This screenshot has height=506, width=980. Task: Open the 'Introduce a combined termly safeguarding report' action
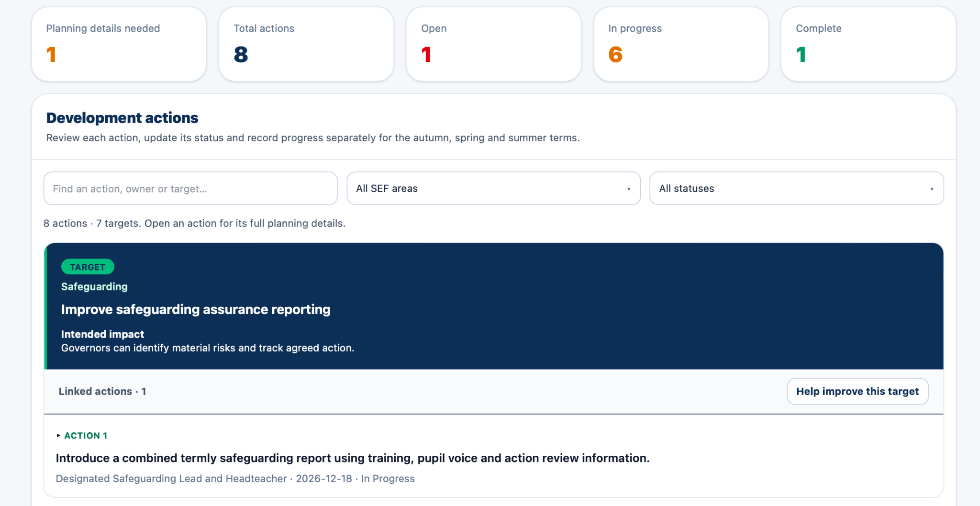point(353,458)
